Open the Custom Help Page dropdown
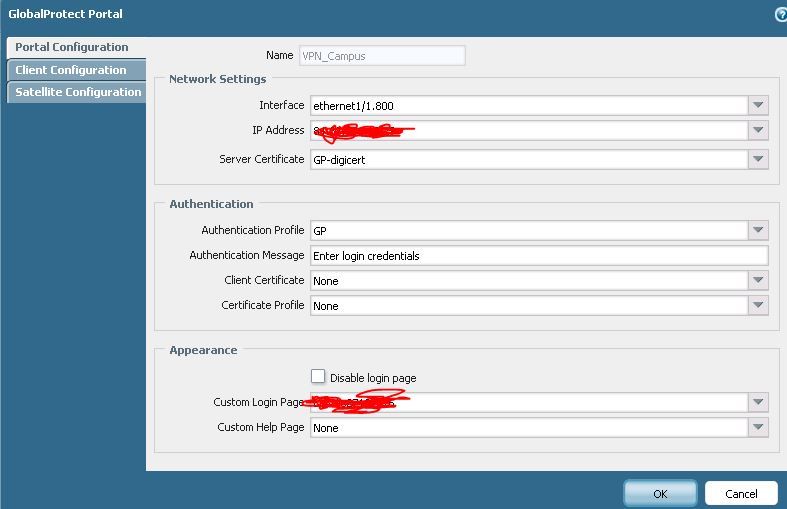Image resolution: width=787 pixels, height=509 pixels. coord(758,428)
